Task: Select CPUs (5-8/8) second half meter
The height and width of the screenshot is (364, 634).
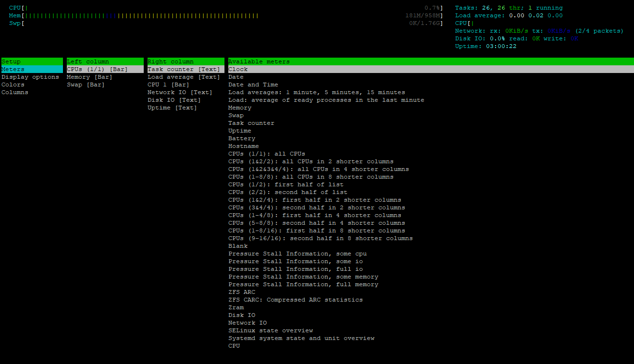Action: (317, 223)
